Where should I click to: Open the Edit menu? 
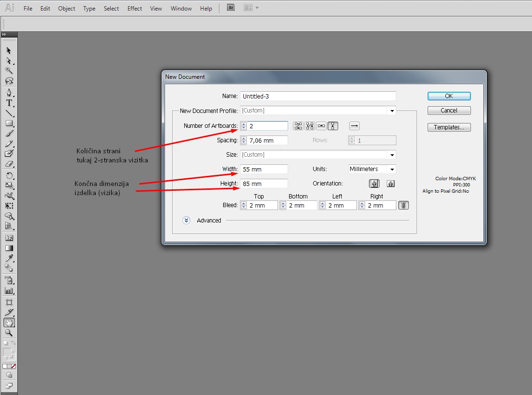[45, 9]
